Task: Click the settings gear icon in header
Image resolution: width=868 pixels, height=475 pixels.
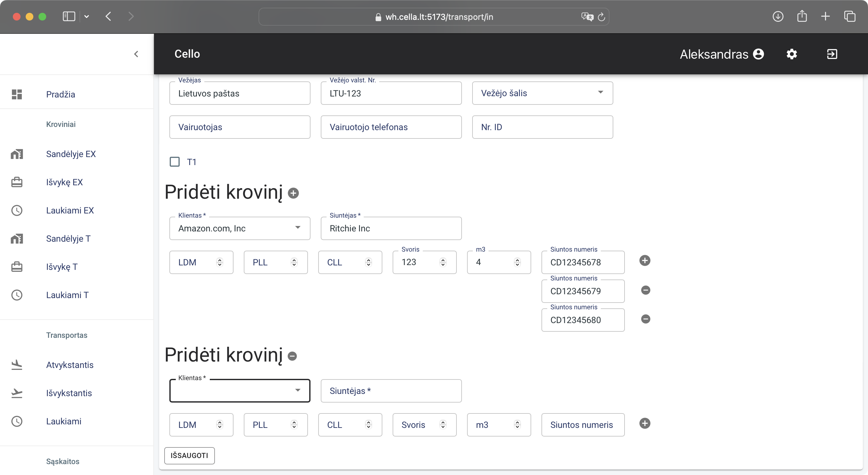Action: 792,54
